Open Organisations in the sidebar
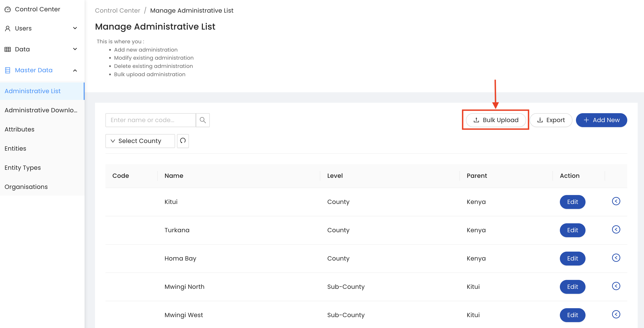The height and width of the screenshot is (328, 644). (26, 187)
